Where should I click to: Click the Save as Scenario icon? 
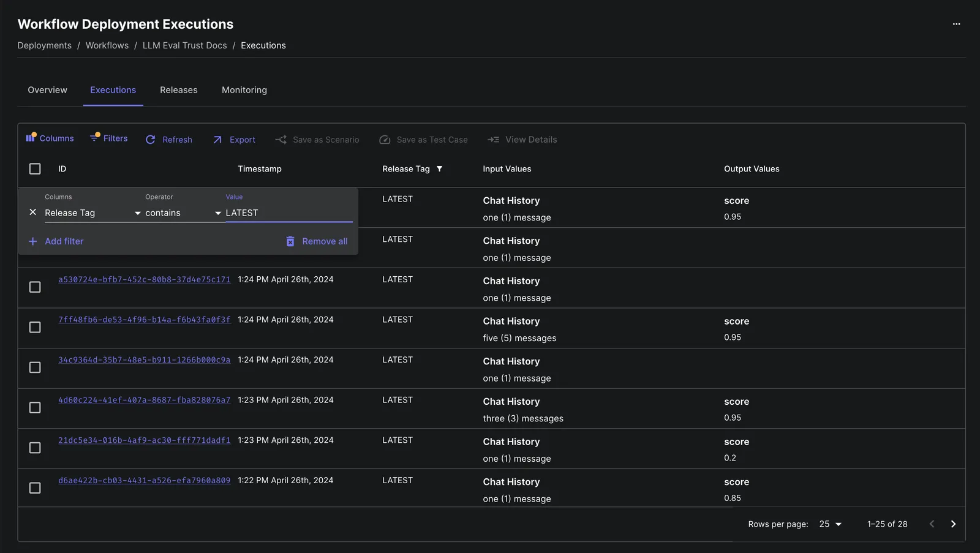coord(281,140)
